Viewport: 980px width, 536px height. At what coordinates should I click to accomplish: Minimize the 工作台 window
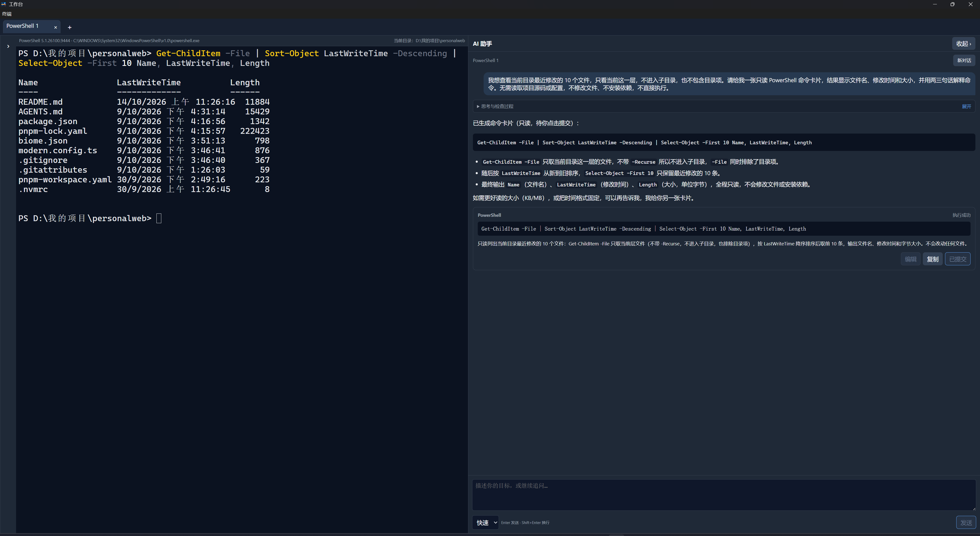click(x=935, y=5)
